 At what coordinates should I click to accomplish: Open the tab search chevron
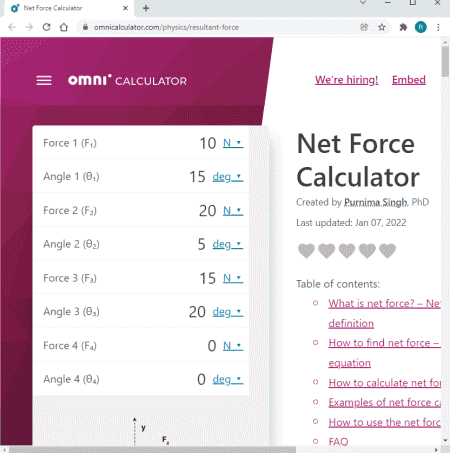tap(363, 3)
